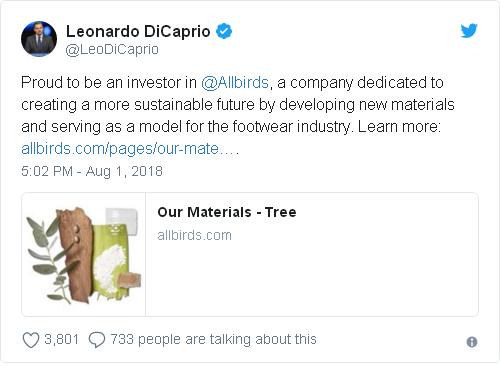The height and width of the screenshot is (366, 500).
Task: Like the tweet with heart icon
Action: (31, 340)
